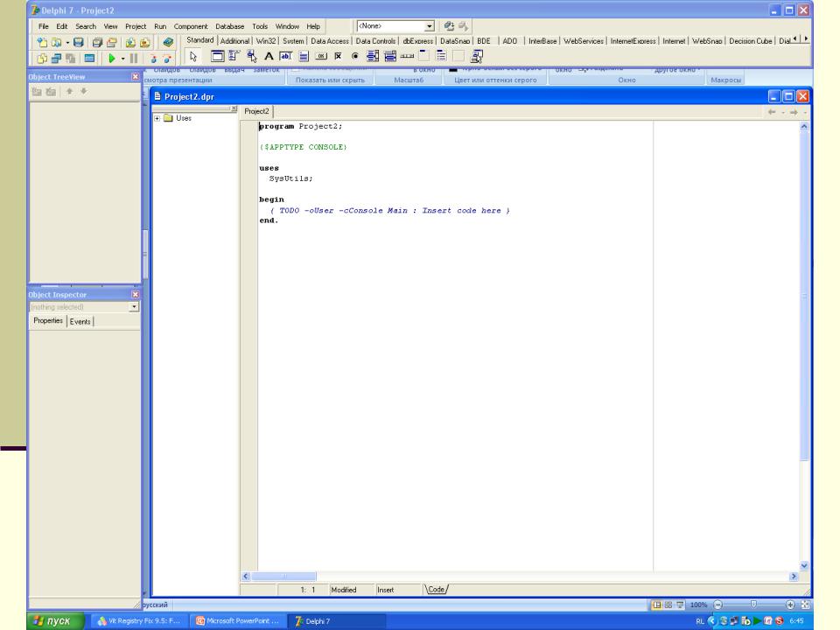Select the Label component (letter A)
This screenshot has height=630, width=840.
pyautogui.click(x=269, y=56)
